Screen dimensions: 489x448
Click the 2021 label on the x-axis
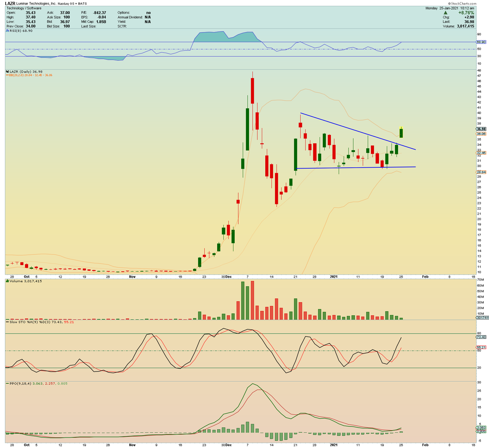point(334,276)
